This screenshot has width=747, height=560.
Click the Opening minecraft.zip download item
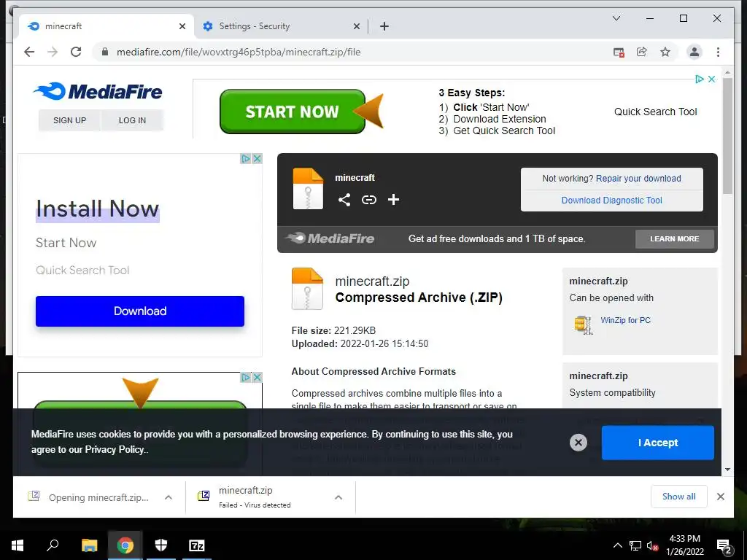tap(98, 497)
